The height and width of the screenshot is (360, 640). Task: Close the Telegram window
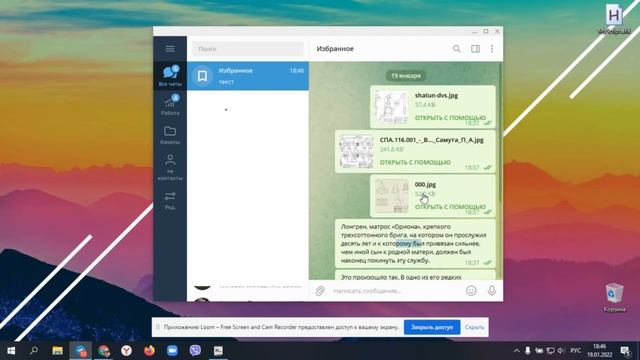point(497,31)
